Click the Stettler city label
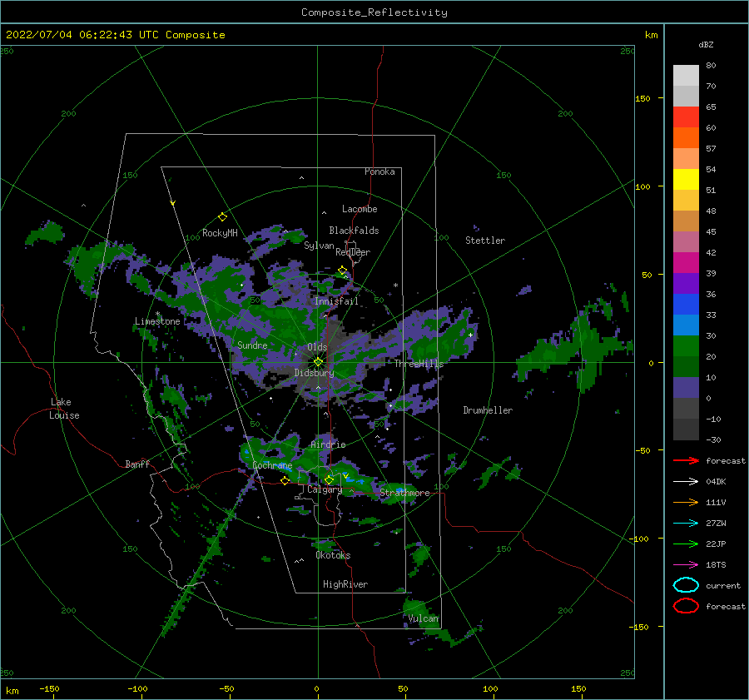749x700 pixels. point(485,241)
